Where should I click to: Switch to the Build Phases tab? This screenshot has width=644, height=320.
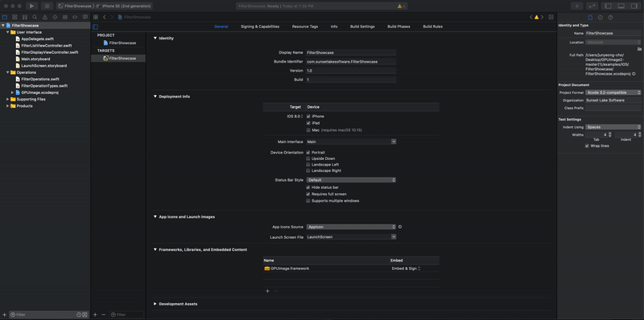[x=398, y=27]
